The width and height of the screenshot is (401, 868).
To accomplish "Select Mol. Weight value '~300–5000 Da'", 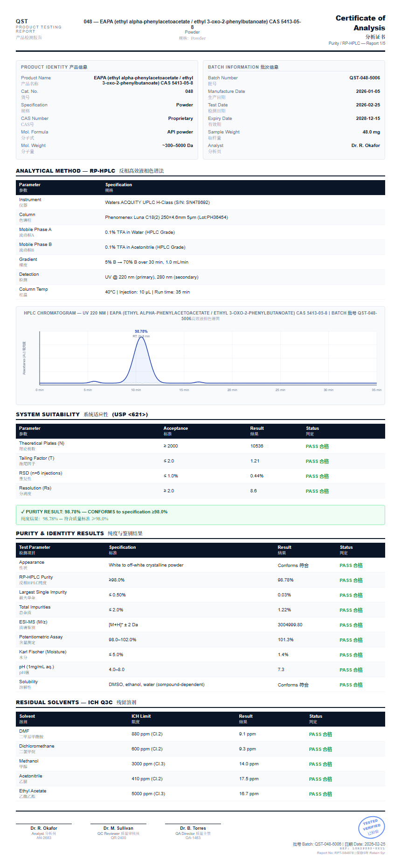I will point(178,146).
